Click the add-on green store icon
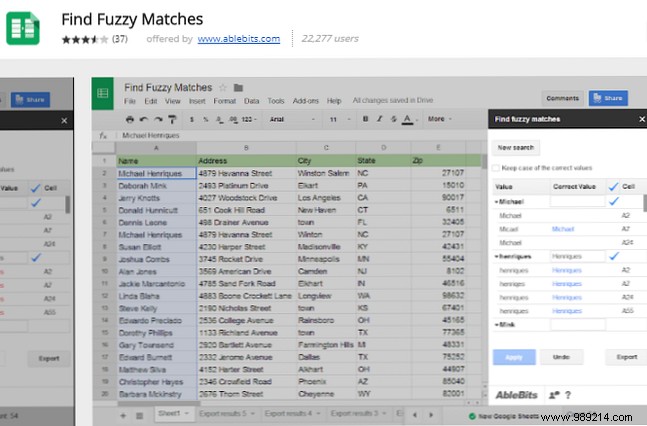Image resolution: width=647 pixels, height=426 pixels. click(x=23, y=28)
